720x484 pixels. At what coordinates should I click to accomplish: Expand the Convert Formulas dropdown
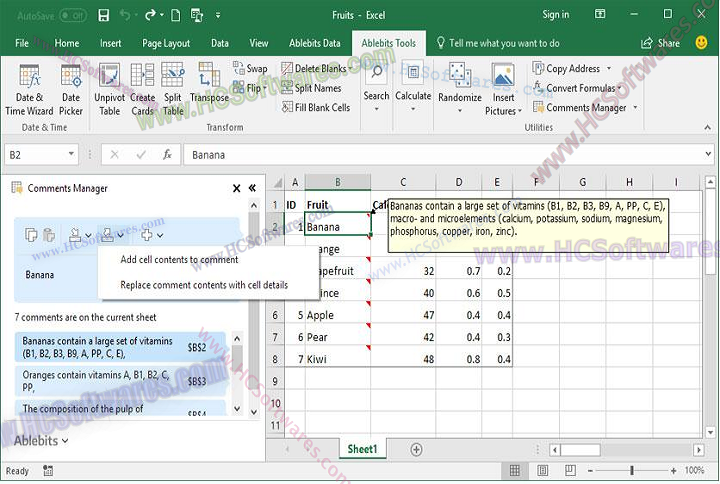pos(619,88)
